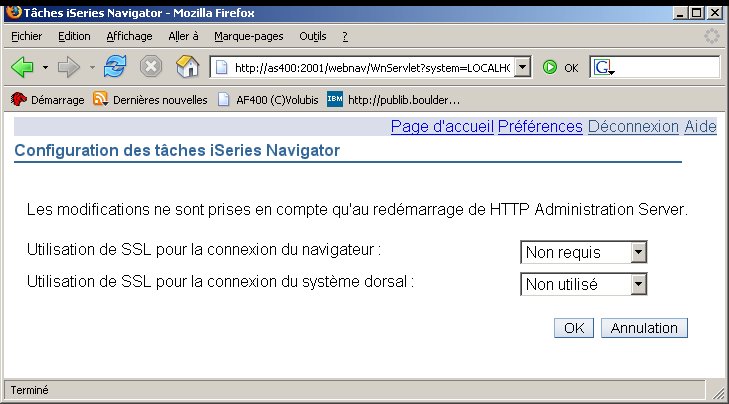Expand the URL address bar dropdown
This screenshot has height=404, width=729.
(523, 68)
